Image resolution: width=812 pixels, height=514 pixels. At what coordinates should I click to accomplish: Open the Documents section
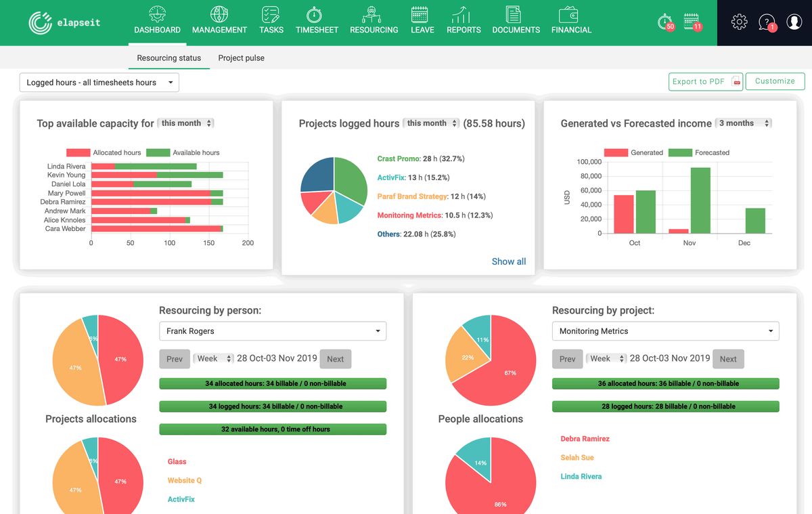[516, 20]
